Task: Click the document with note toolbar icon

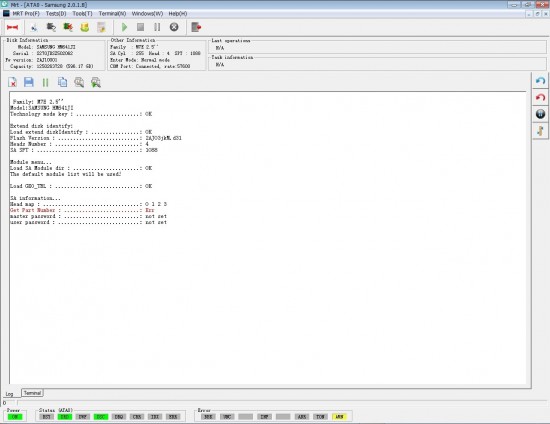Action: pos(101,27)
